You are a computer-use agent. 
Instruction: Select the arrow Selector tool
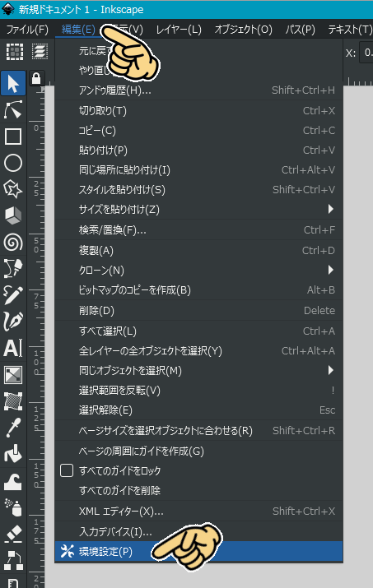(x=13, y=84)
